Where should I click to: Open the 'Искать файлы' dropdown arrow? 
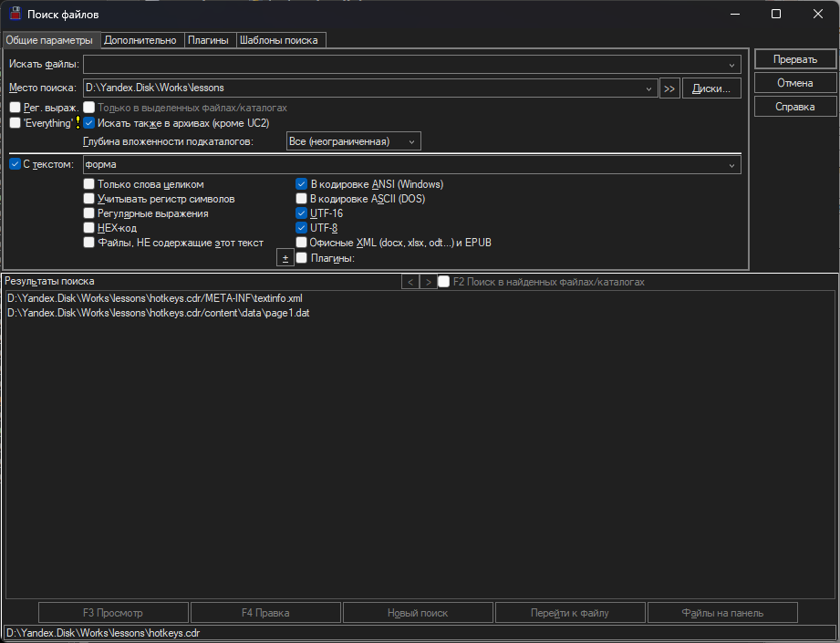(731, 65)
